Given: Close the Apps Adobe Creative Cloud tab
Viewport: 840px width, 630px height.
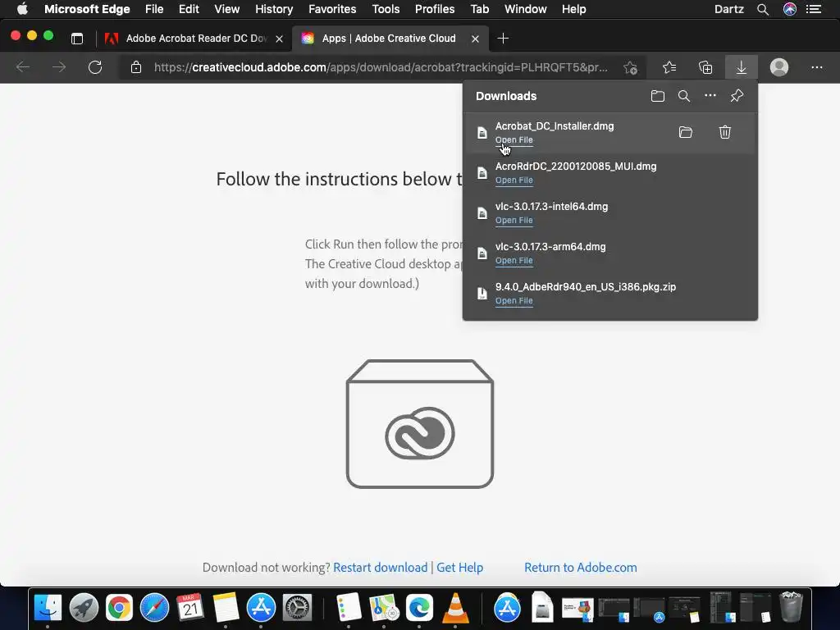Looking at the screenshot, I should [475, 39].
